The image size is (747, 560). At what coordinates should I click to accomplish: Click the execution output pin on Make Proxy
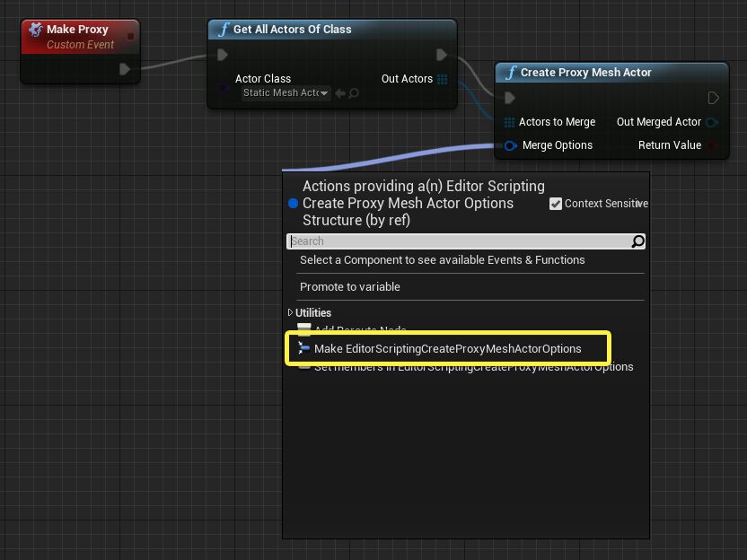(x=125, y=68)
